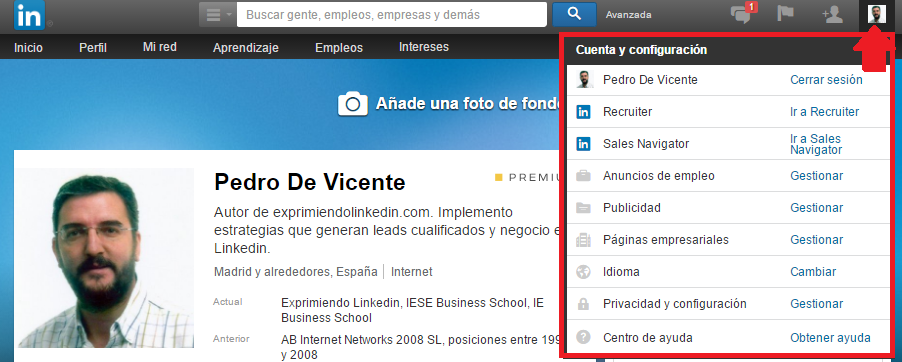Image resolution: width=902 pixels, height=362 pixels.
Task: Focus the 'Buscar gente, empleos' search field
Action: point(392,15)
